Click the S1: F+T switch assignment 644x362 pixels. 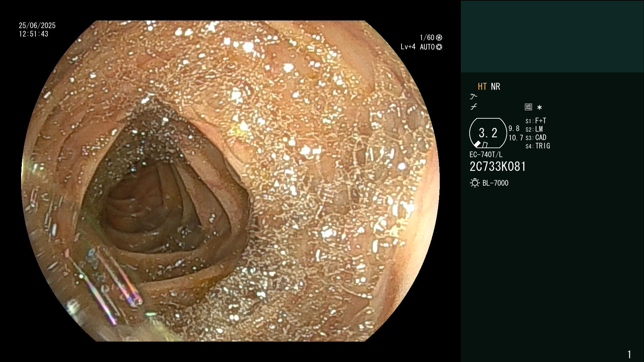[536, 121]
